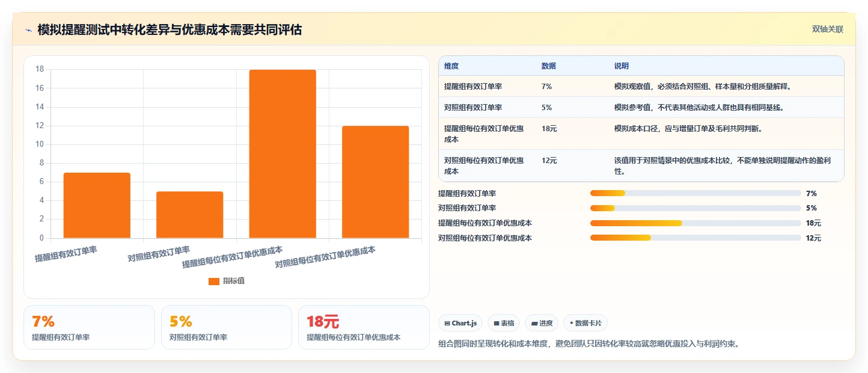This screenshot has height=373, width=868.
Task: Click the 进度 tag icon
Action: (x=534, y=324)
